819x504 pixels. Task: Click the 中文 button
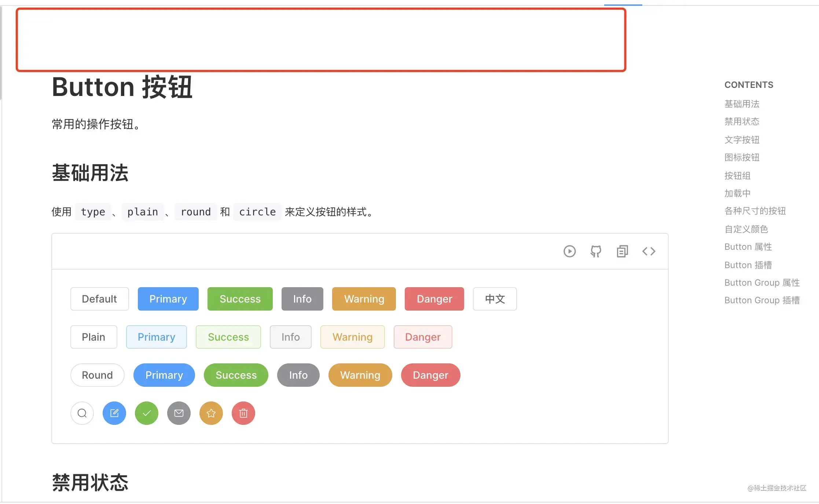(x=495, y=299)
